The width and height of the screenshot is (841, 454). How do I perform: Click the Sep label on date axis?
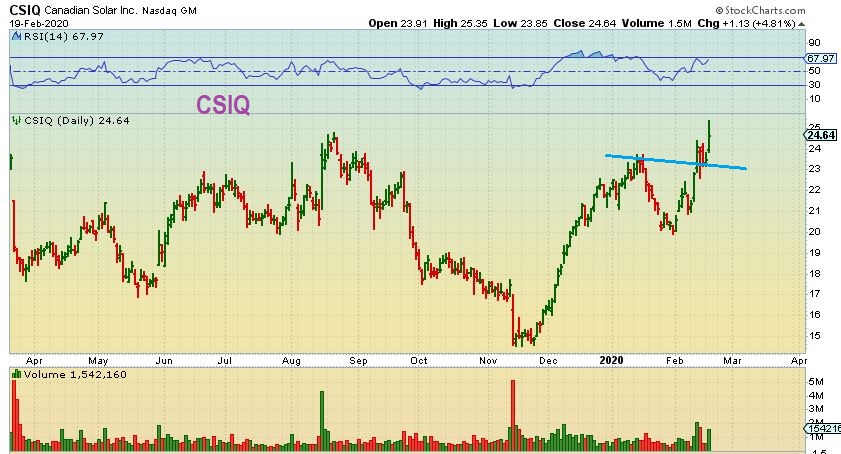tap(358, 361)
